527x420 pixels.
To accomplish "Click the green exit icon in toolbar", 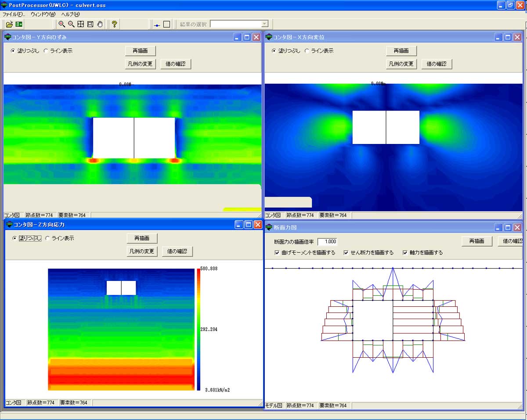I will [19, 24].
